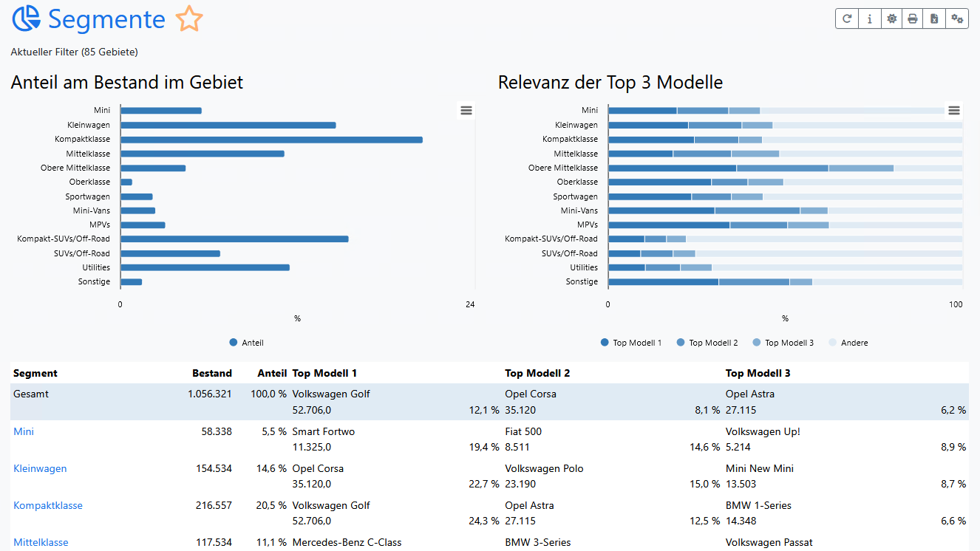Click the 'Smart Fortwo' model cell

point(324,431)
